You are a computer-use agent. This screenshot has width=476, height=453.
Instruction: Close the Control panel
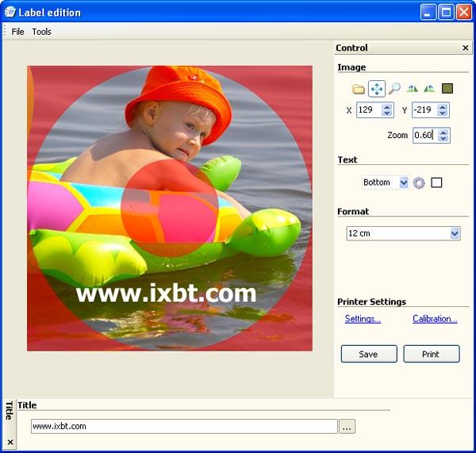(466, 48)
